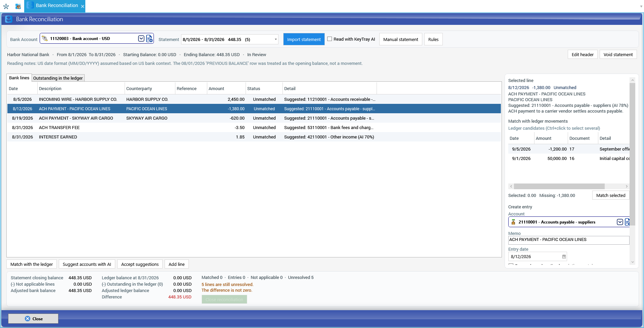Click left arrow of ledger candidates scrollbar

coord(511,186)
